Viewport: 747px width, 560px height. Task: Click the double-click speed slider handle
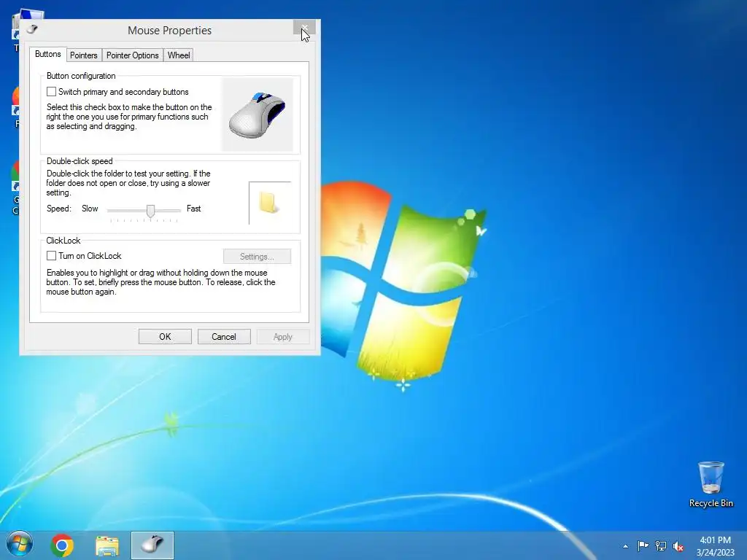(150, 211)
